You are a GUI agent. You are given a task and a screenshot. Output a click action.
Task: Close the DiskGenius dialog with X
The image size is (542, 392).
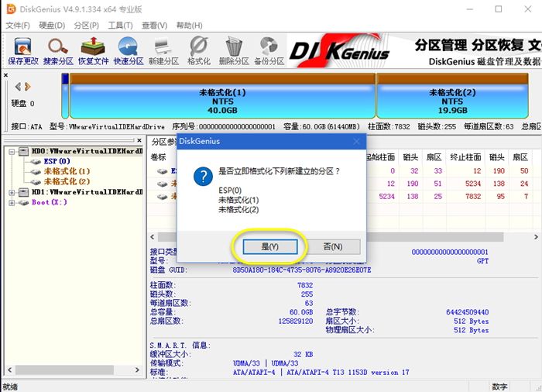(x=357, y=141)
